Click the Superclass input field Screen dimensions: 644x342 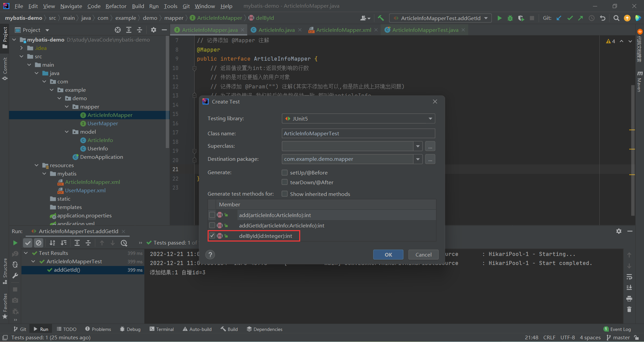(347, 146)
